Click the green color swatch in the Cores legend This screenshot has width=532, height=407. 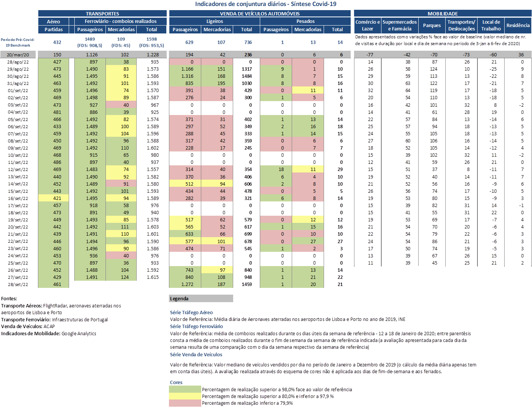(185, 389)
